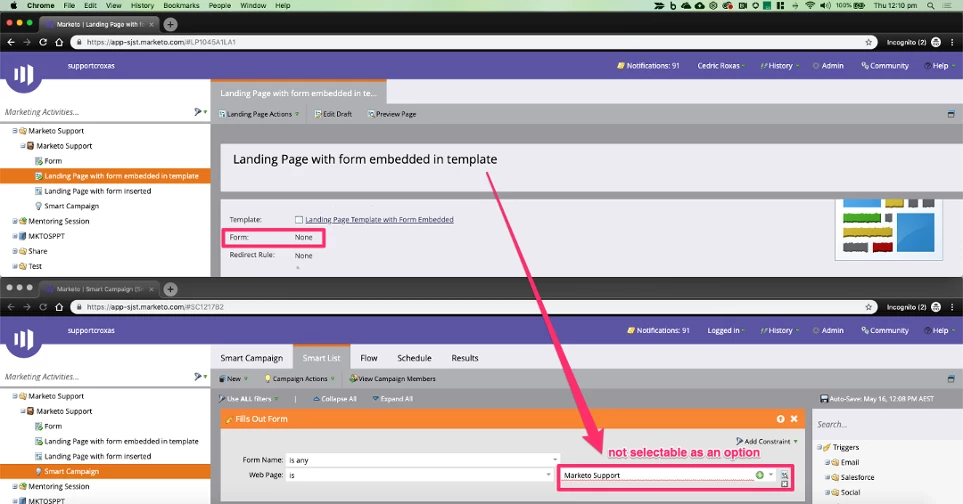Screen dimensions: 963x504
Task: Open Community in the bottom window header
Action: 885,330
